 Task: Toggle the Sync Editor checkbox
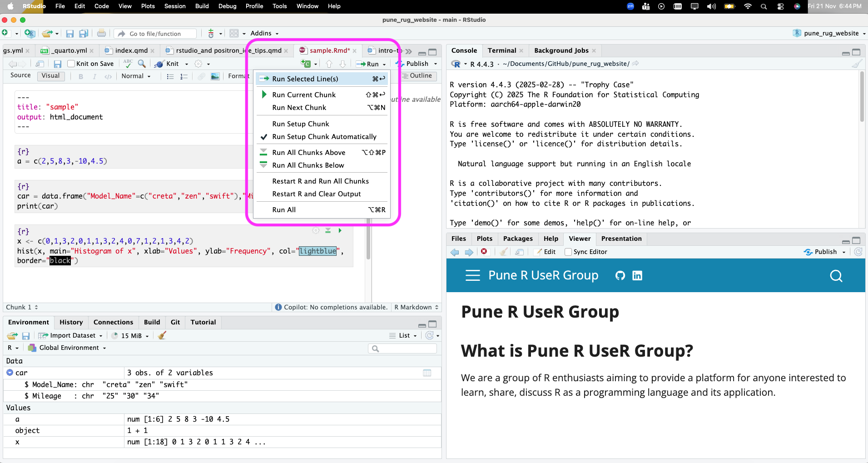[x=568, y=252]
